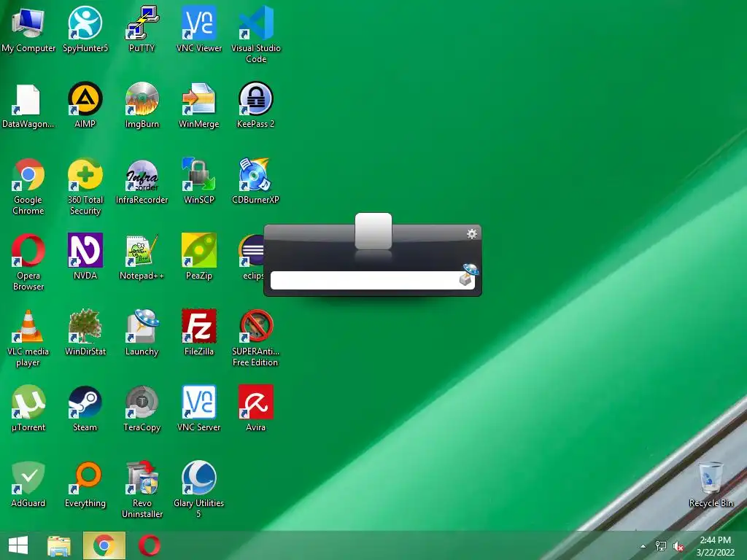747x560 pixels.
Task: Click the Launchy result icon placeholder
Action: (x=373, y=231)
